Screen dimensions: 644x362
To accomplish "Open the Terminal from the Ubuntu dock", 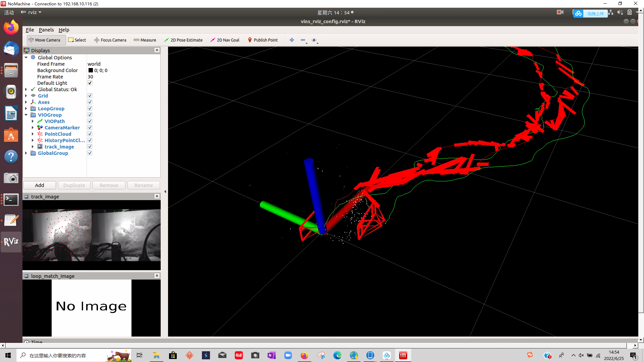I will (11, 200).
